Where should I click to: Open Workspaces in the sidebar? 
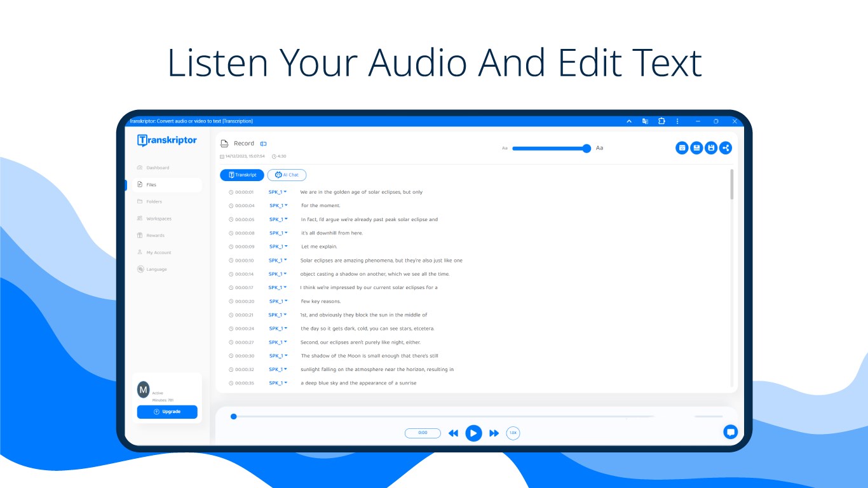(154, 219)
